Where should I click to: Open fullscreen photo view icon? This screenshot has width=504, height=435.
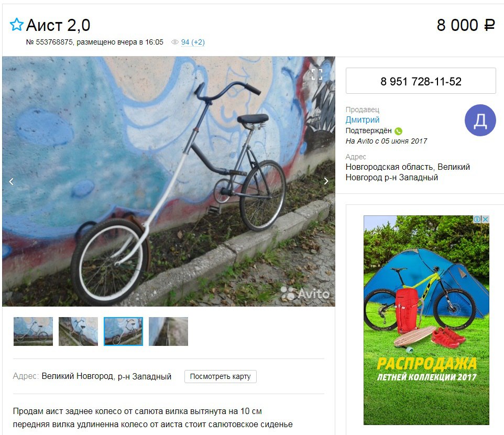click(x=316, y=74)
